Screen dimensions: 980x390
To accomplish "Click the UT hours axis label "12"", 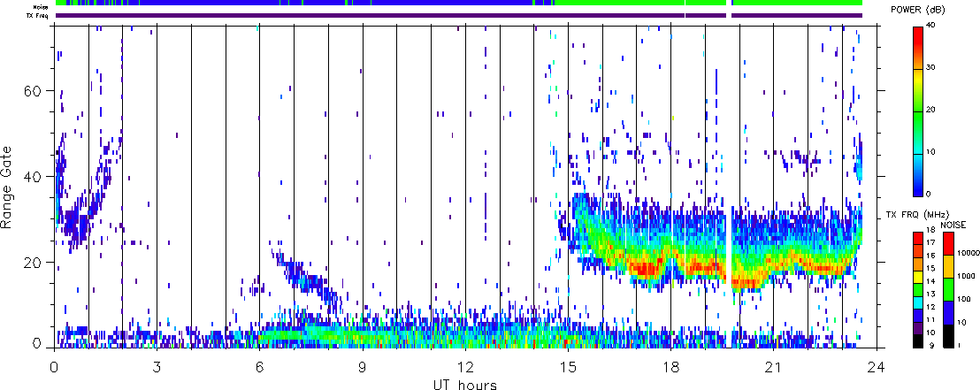I will click(465, 367).
